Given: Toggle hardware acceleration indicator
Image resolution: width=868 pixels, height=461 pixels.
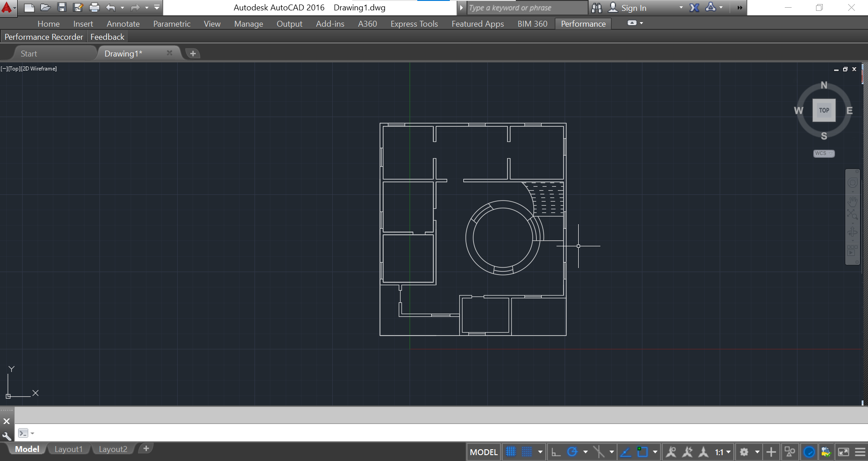Looking at the screenshot, I should click(x=809, y=452).
